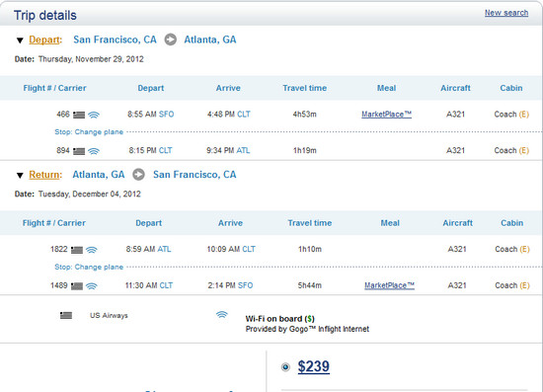Click travel time 1h19m
The height and width of the screenshot is (392, 543).
point(305,151)
